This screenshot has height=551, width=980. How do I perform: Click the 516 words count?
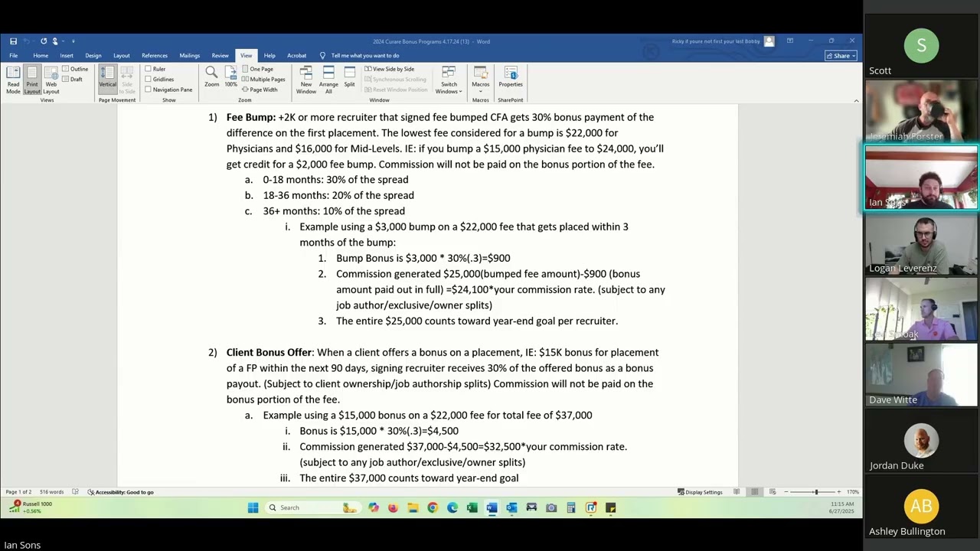[51, 492]
